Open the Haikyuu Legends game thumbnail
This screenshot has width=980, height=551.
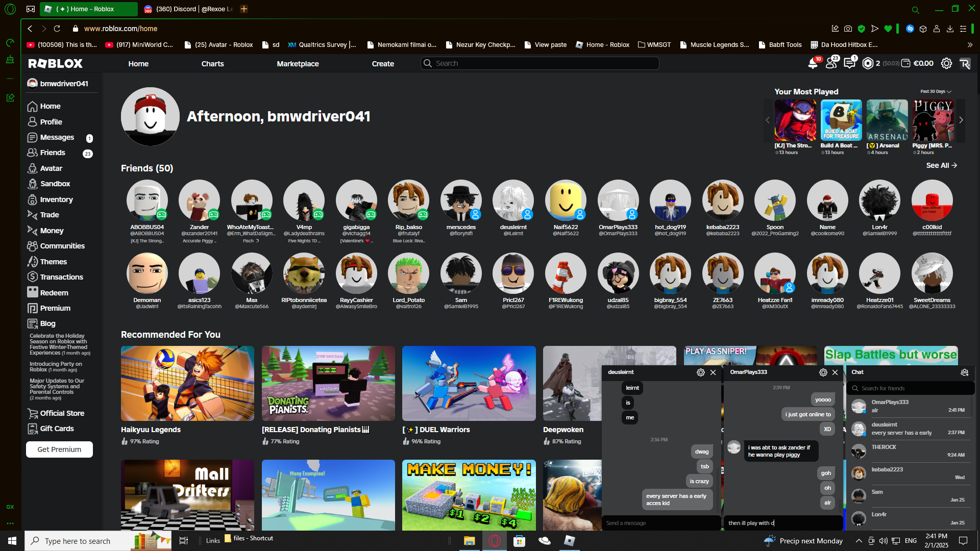187,383
